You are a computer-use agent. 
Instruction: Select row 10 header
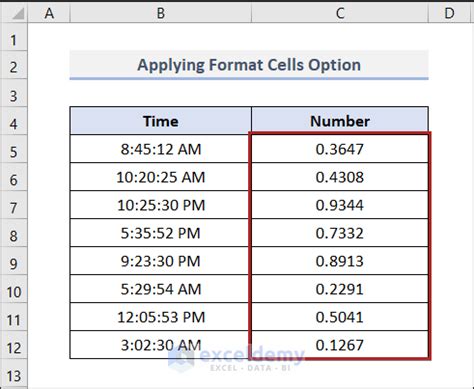click(14, 289)
